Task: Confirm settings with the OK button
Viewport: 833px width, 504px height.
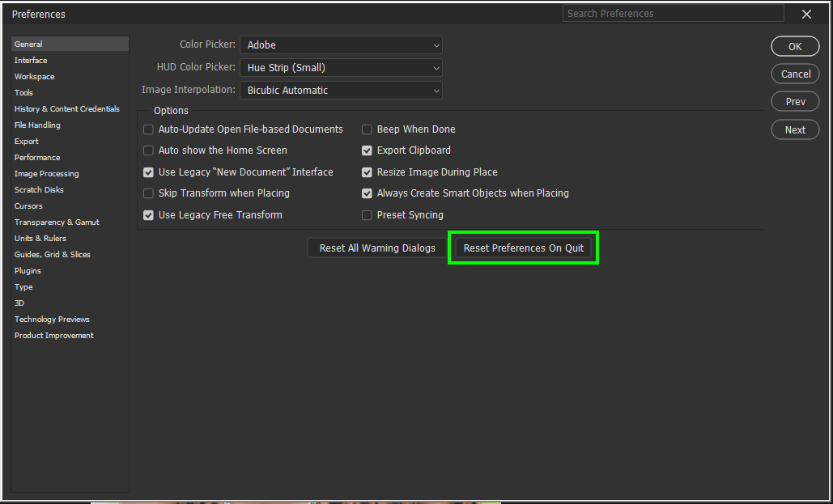Action: 794,46
